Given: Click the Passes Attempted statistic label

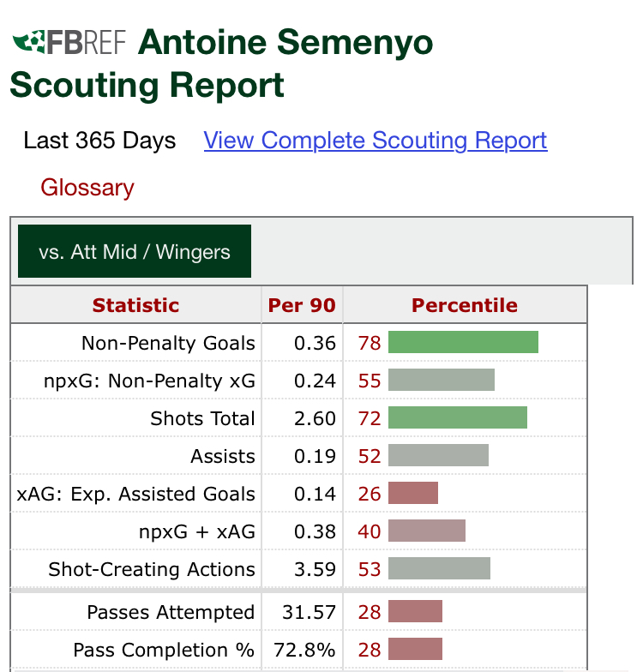Looking at the screenshot, I should 171,612.
